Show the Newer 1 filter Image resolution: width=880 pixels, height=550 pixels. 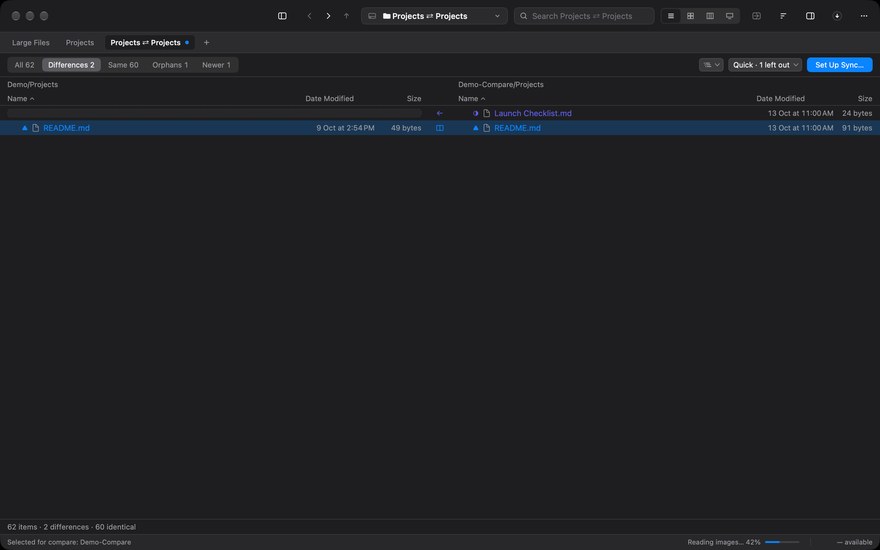click(x=216, y=65)
